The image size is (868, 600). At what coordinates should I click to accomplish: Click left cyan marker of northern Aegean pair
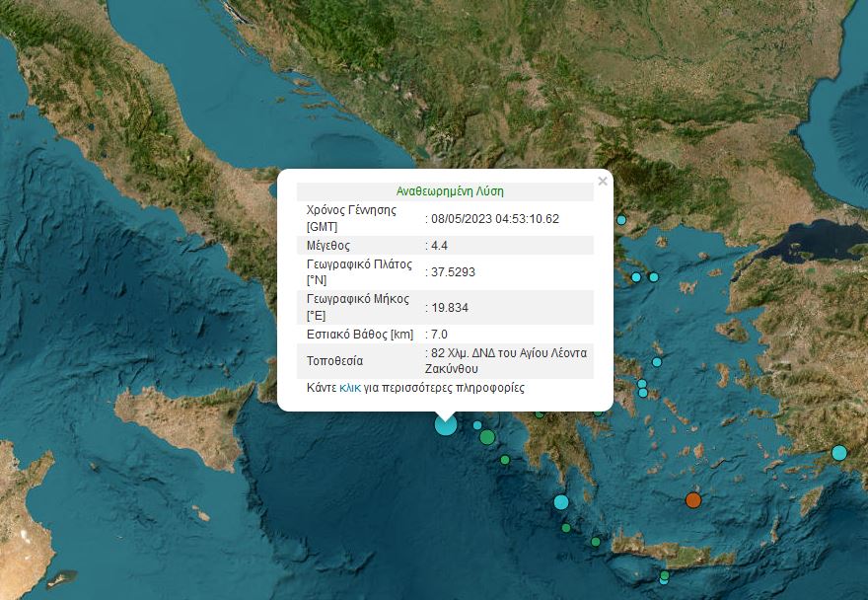pos(636,277)
